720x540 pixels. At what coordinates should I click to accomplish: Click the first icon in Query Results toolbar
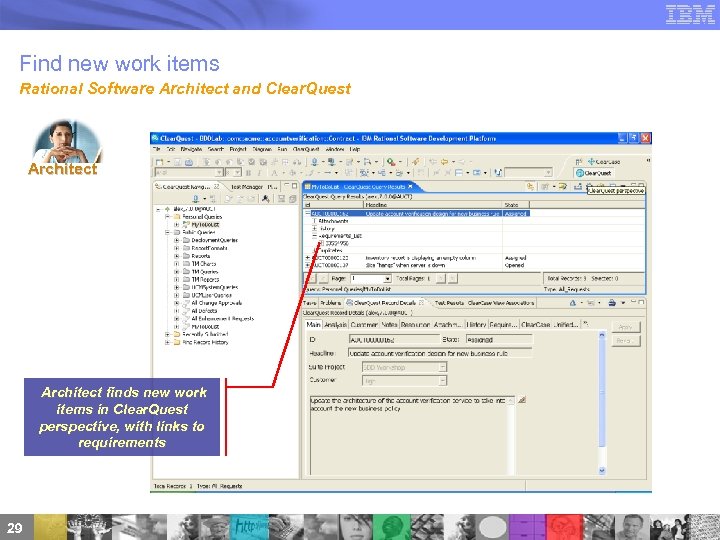coord(530,186)
